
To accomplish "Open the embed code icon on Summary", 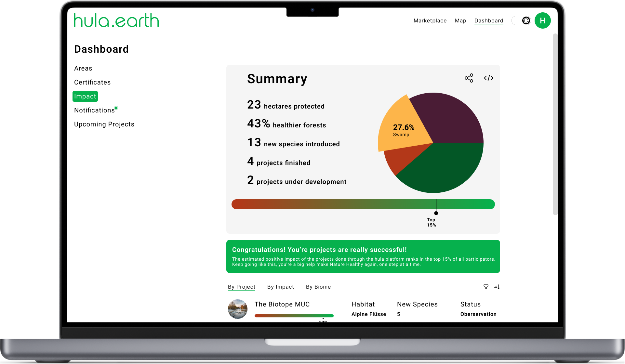I will tap(489, 78).
